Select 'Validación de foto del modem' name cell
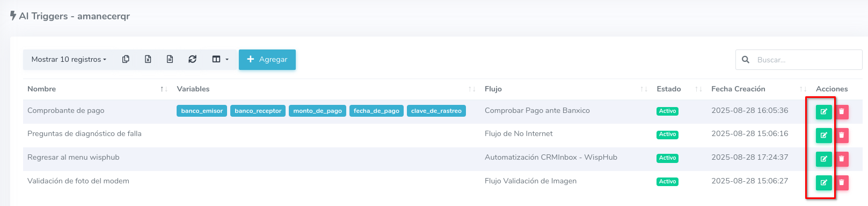 [78, 181]
